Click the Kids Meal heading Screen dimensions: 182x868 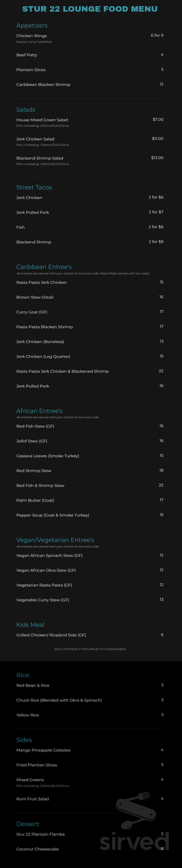tap(30, 625)
